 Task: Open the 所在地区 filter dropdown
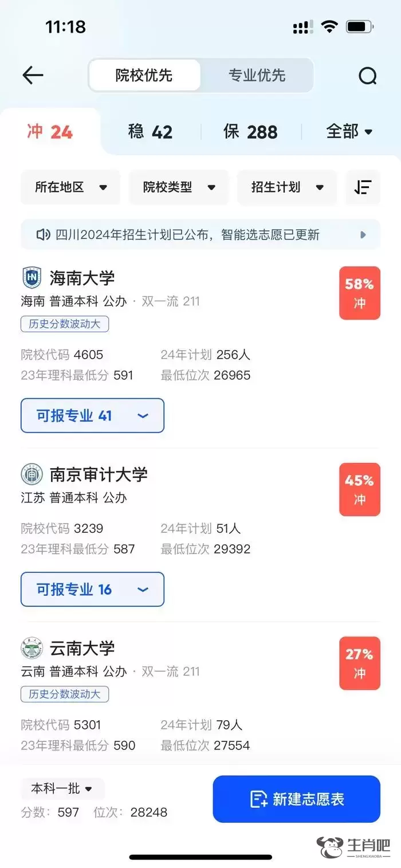[71, 187]
